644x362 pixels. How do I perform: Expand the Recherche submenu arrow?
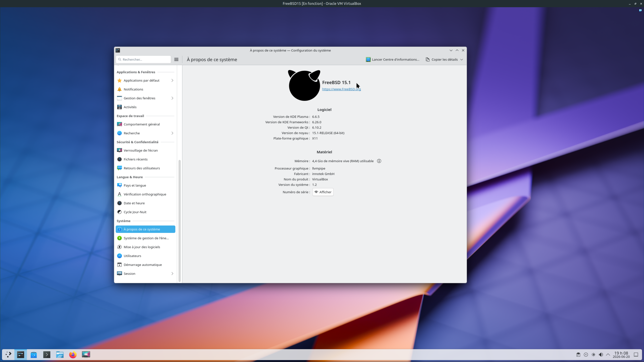pyautogui.click(x=172, y=133)
